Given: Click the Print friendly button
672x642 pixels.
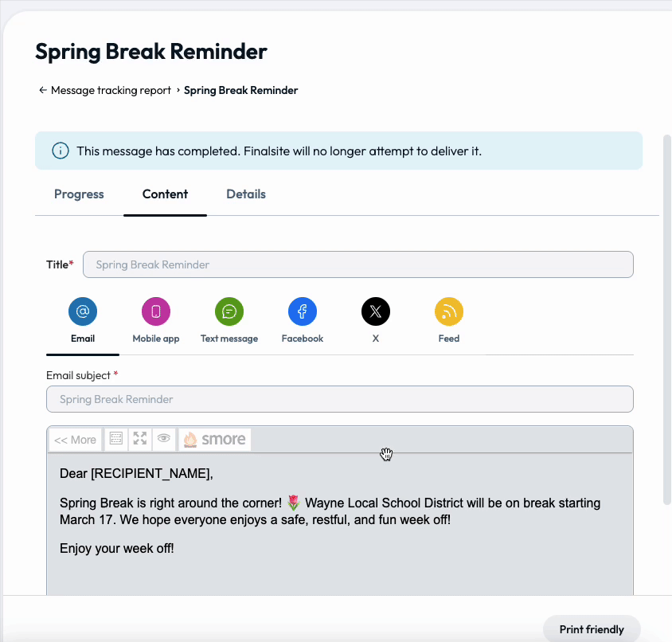Looking at the screenshot, I should coord(592,629).
